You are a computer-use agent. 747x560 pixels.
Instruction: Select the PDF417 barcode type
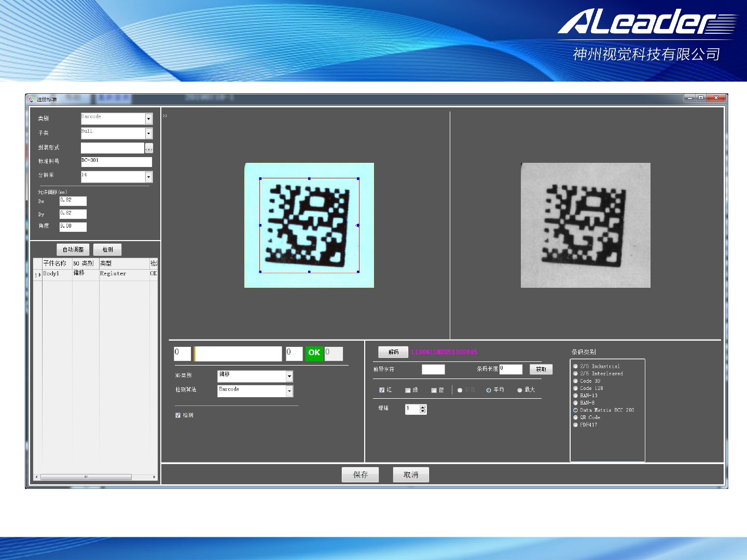click(575, 425)
